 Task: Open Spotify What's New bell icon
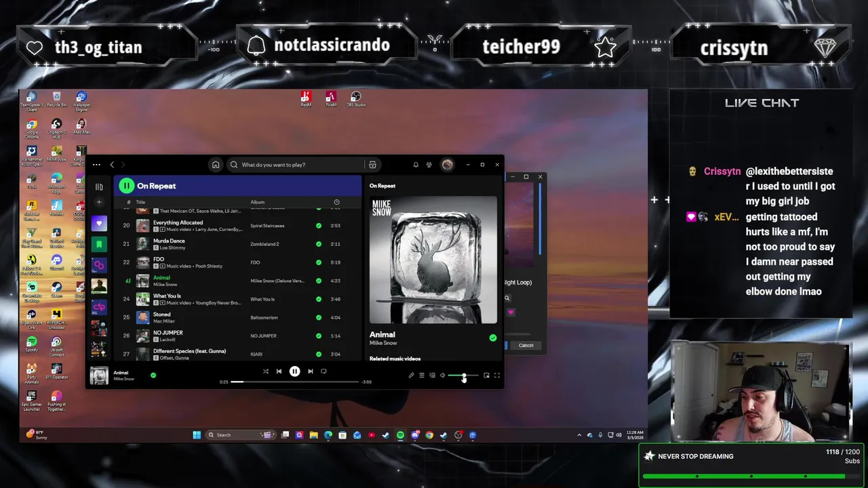[x=416, y=165]
